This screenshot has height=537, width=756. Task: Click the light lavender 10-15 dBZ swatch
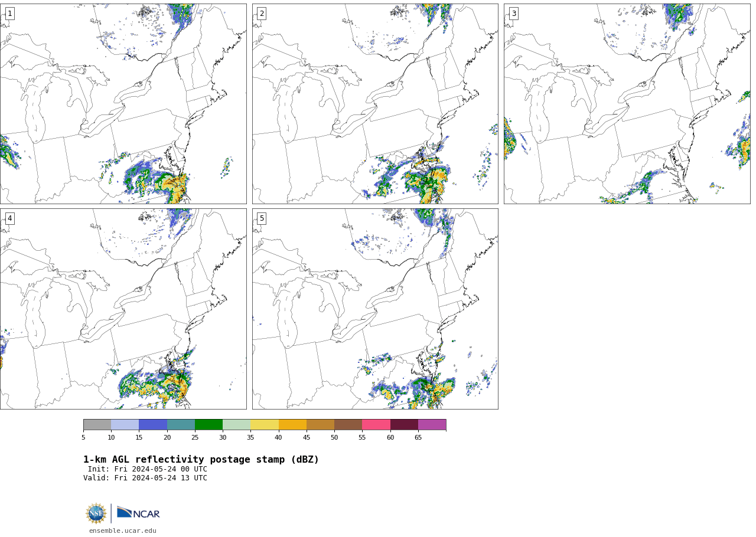click(125, 425)
